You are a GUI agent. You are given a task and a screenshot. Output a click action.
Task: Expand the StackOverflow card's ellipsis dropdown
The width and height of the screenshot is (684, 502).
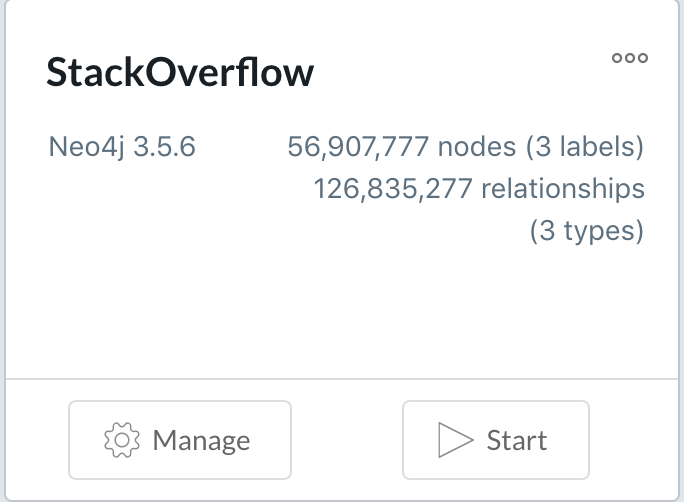pos(629,58)
